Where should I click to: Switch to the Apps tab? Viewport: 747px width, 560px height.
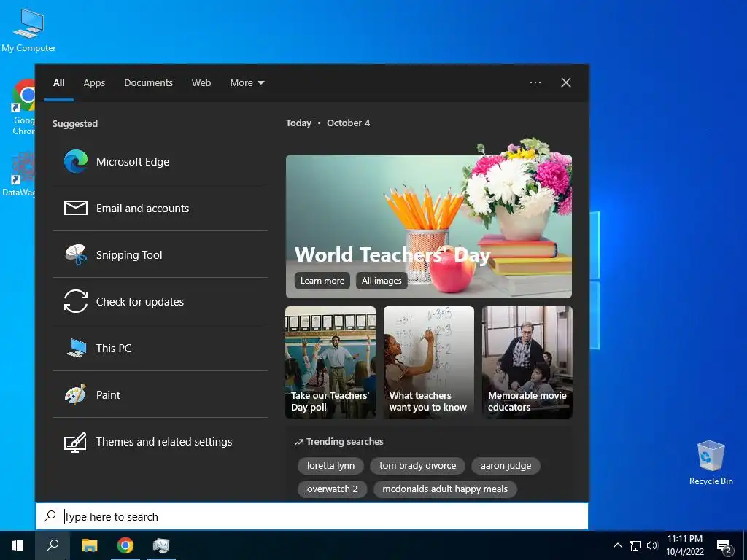click(x=94, y=83)
